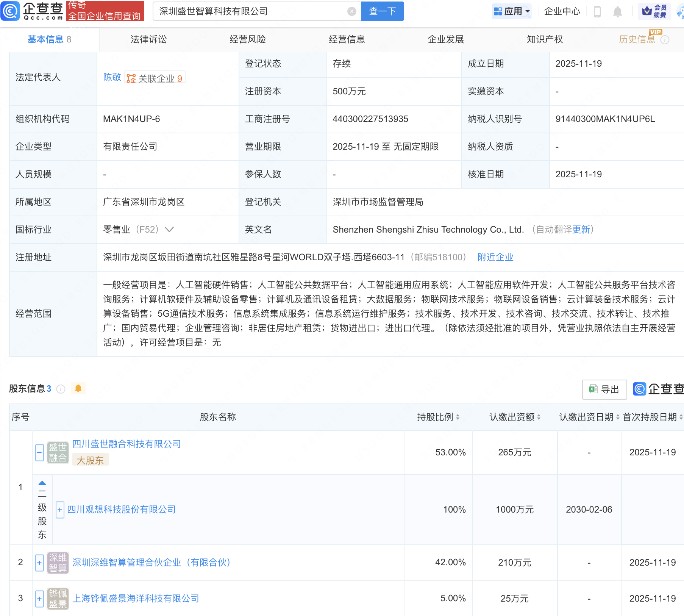This screenshot has height=616, width=684.
Task: Expand 四川观想科技股份有限公司 sub-shareholder
Action: 60,510
